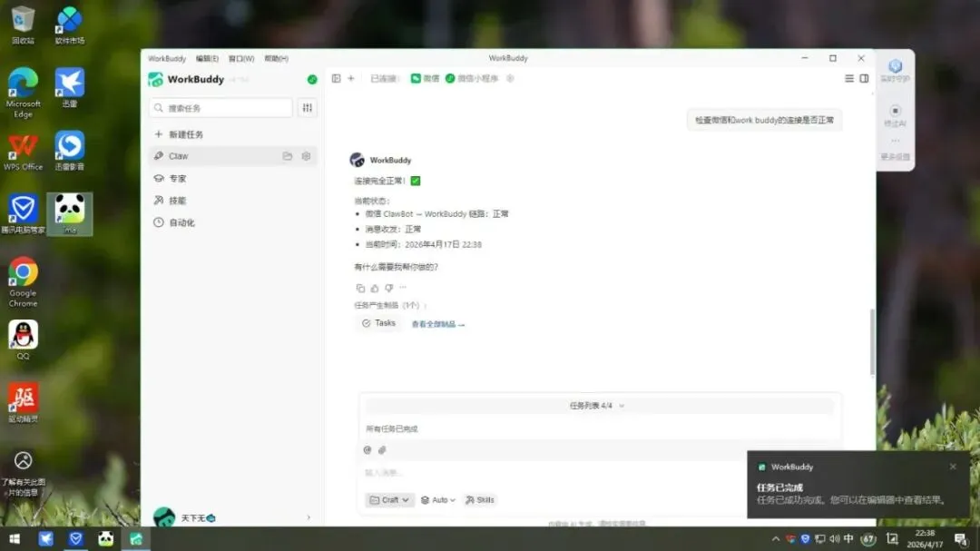Image resolution: width=980 pixels, height=551 pixels.
Task: Open 了解有关此图片的信息 desktop icon
Action: [23, 474]
